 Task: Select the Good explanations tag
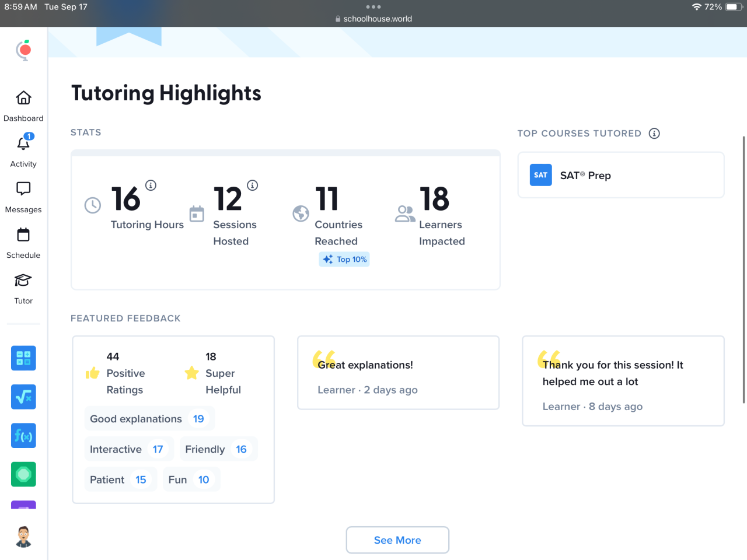click(x=149, y=419)
